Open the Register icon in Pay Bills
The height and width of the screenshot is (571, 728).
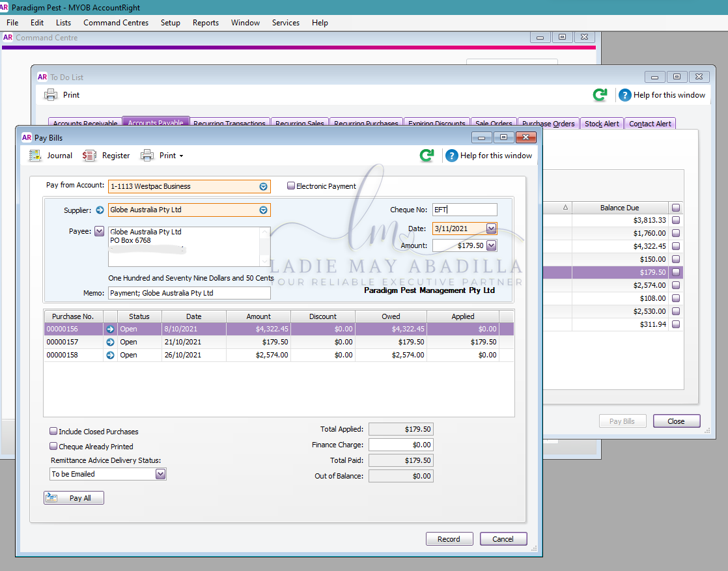coord(89,156)
